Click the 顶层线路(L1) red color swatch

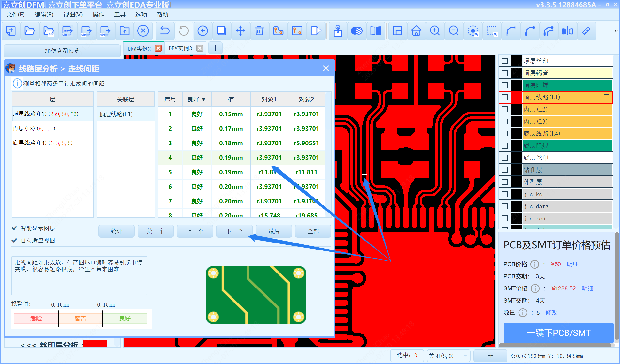pyautogui.click(x=517, y=97)
